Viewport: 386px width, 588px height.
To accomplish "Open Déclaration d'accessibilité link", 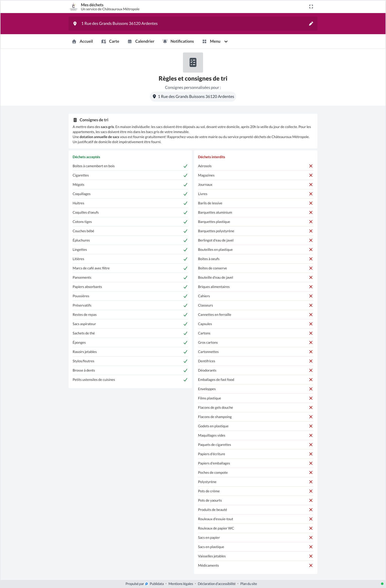I will tap(217, 584).
